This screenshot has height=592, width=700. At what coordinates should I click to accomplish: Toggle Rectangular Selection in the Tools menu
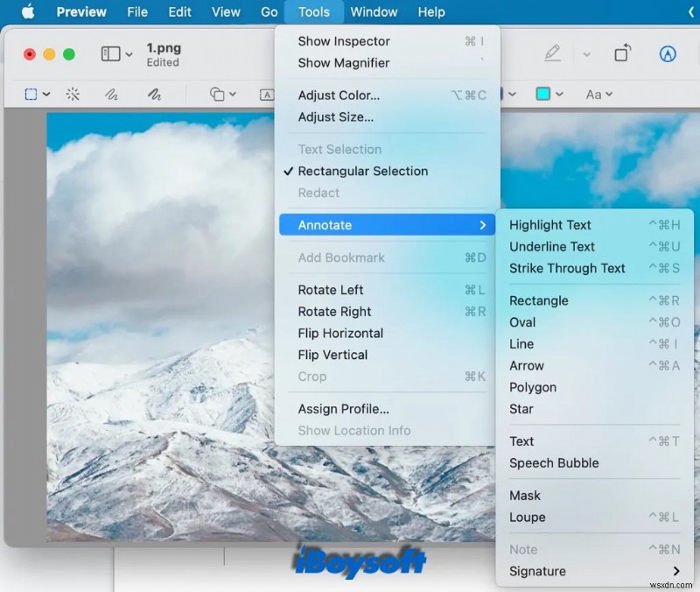point(364,171)
